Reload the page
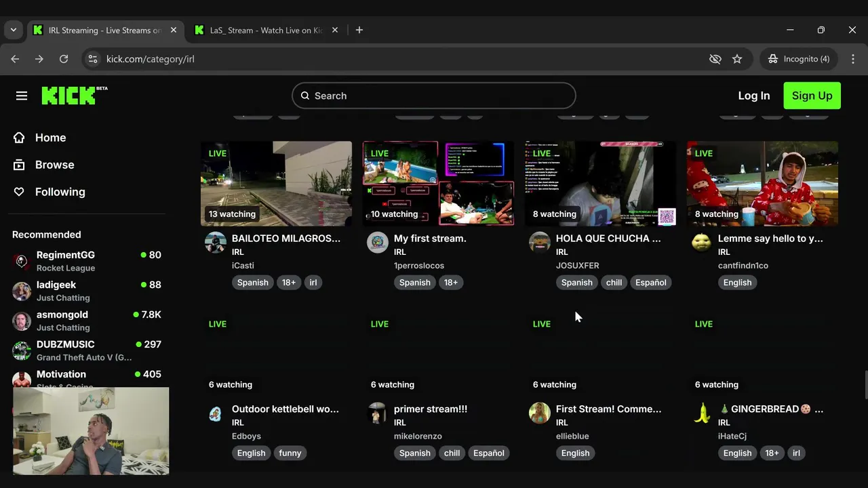The image size is (868, 488). [x=64, y=59]
